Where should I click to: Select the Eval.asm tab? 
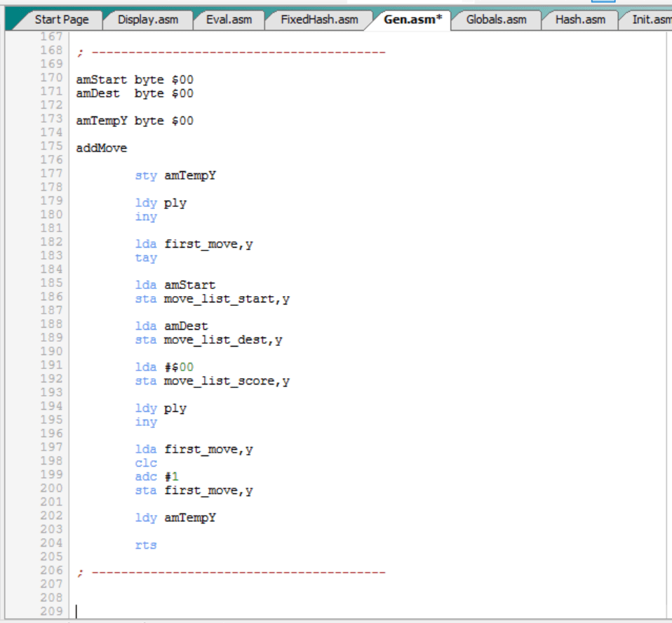point(229,20)
